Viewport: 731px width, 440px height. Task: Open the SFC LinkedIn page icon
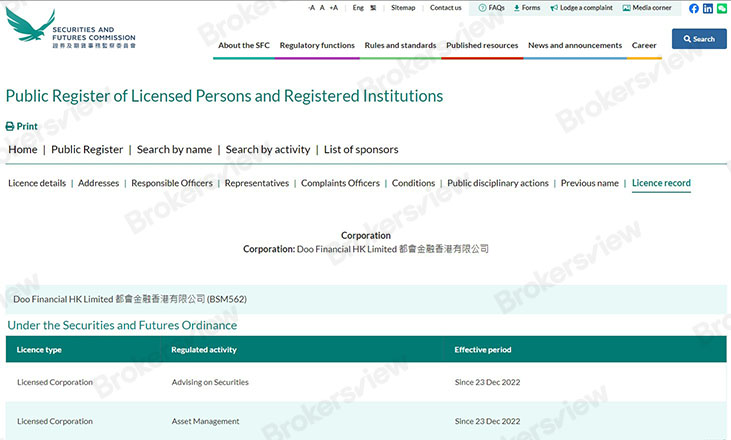click(708, 8)
